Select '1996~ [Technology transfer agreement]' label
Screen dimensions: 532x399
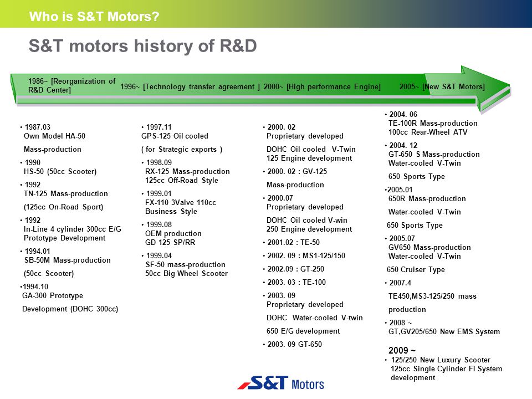coord(190,87)
